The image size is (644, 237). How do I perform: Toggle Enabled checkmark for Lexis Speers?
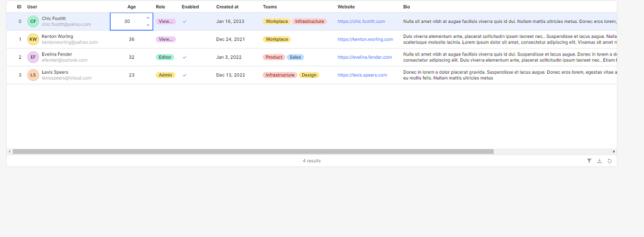(x=185, y=75)
